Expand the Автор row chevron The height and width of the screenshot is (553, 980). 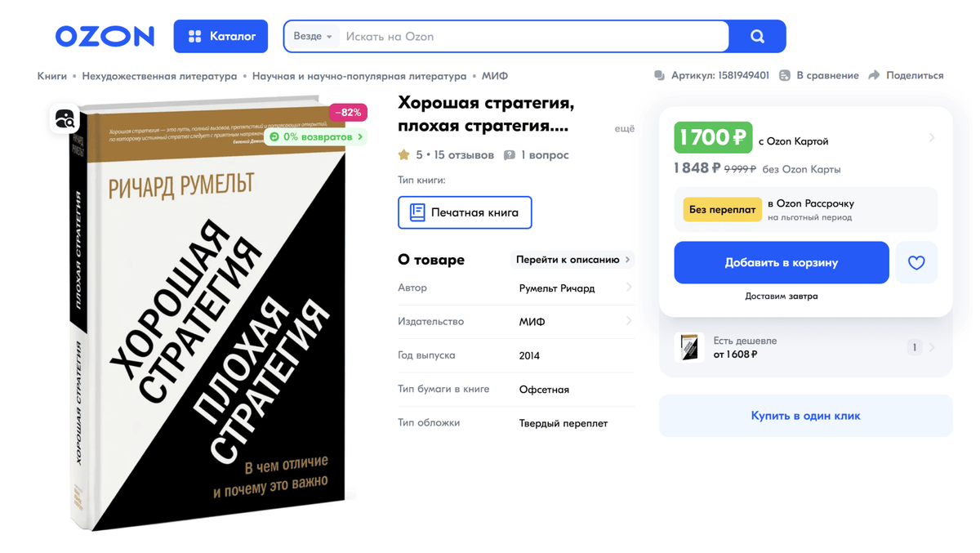click(x=629, y=288)
